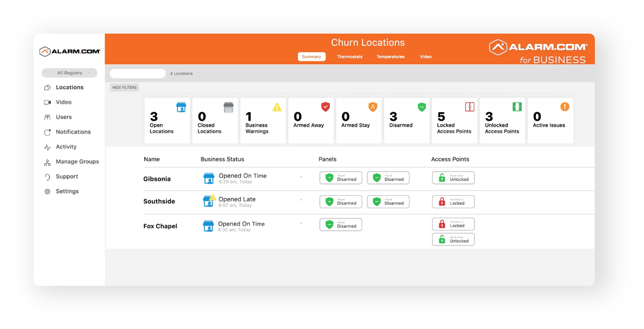Switch to the Temperatures tab

pos(390,57)
